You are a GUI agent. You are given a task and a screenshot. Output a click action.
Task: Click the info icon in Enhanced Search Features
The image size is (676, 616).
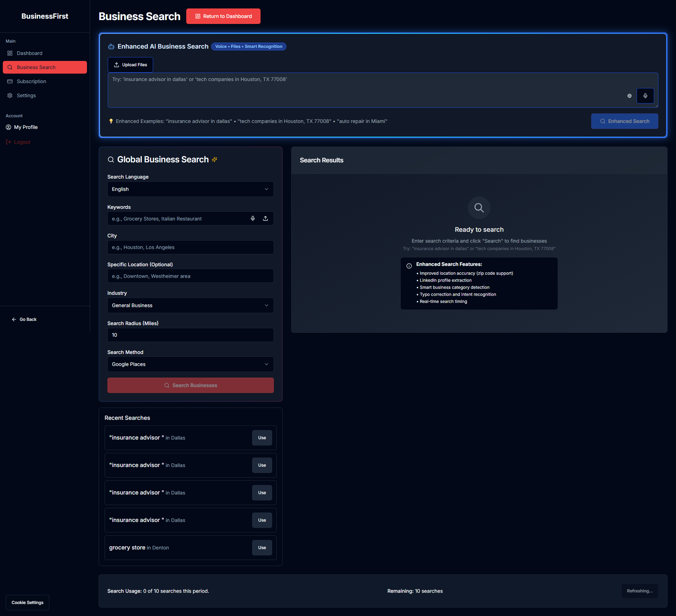tap(409, 266)
